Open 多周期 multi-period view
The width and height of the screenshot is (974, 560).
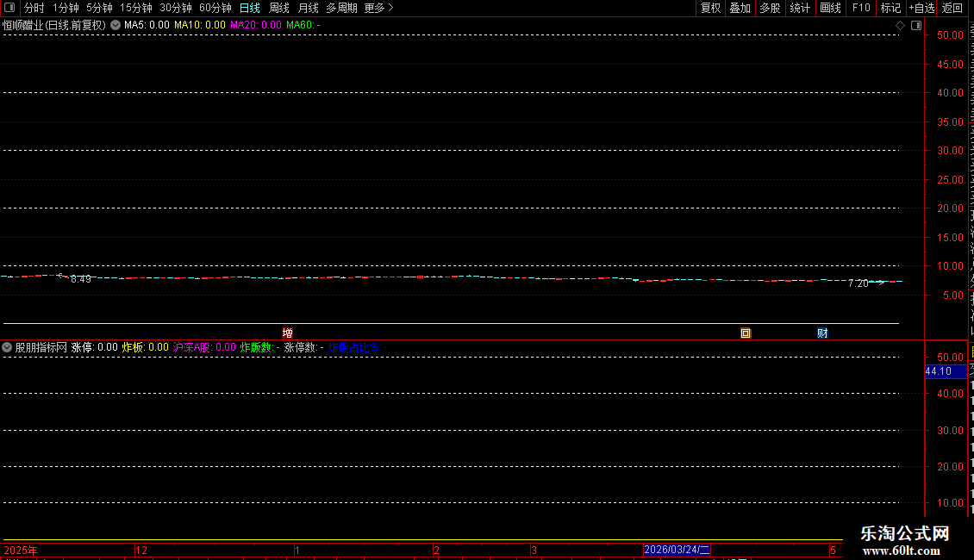coord(341,8)
